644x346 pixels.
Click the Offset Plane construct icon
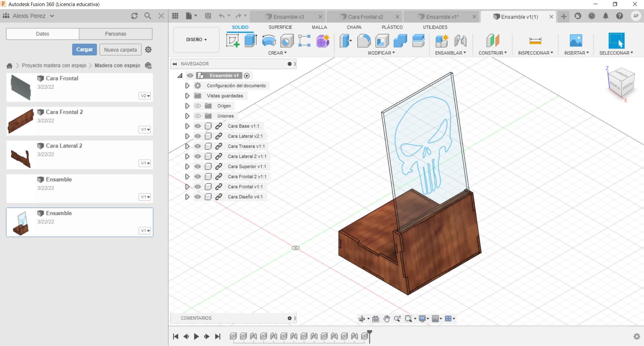pos(493,41)
